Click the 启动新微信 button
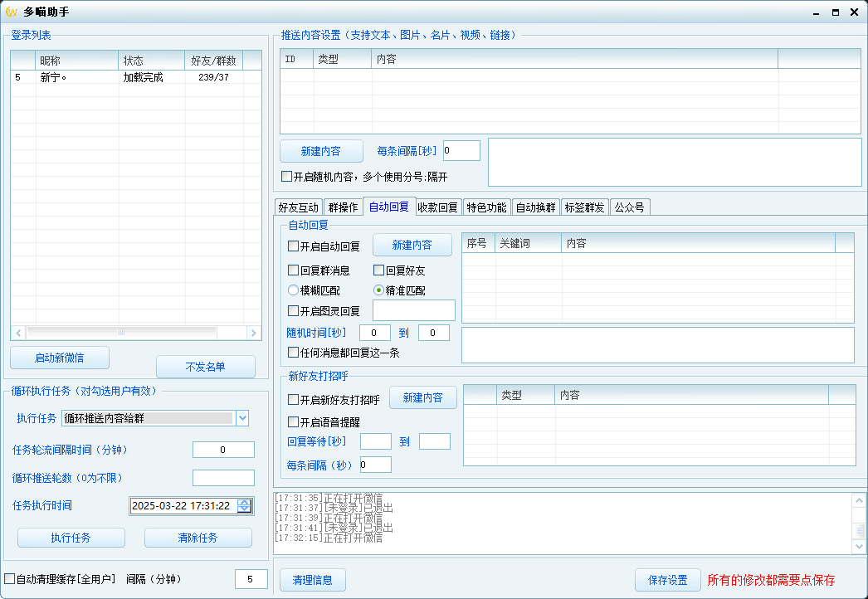868x599 pixels. (60, 358)
